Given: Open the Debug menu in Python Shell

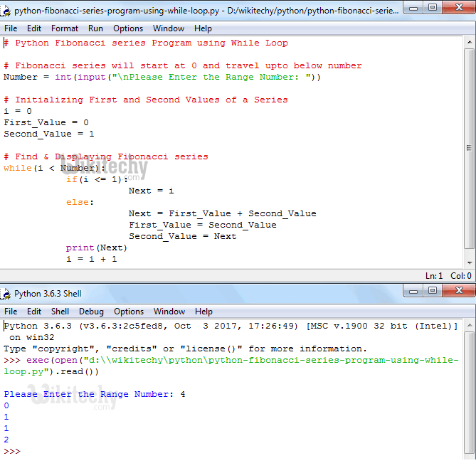Looking at the screenshot, I should [91, 312].
